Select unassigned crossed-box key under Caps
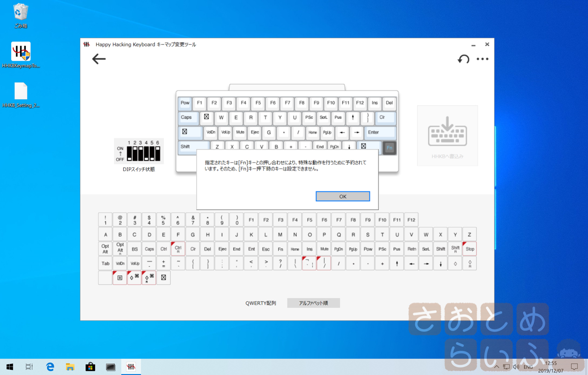This screenshot has height=375, width=588. point(190,133)
